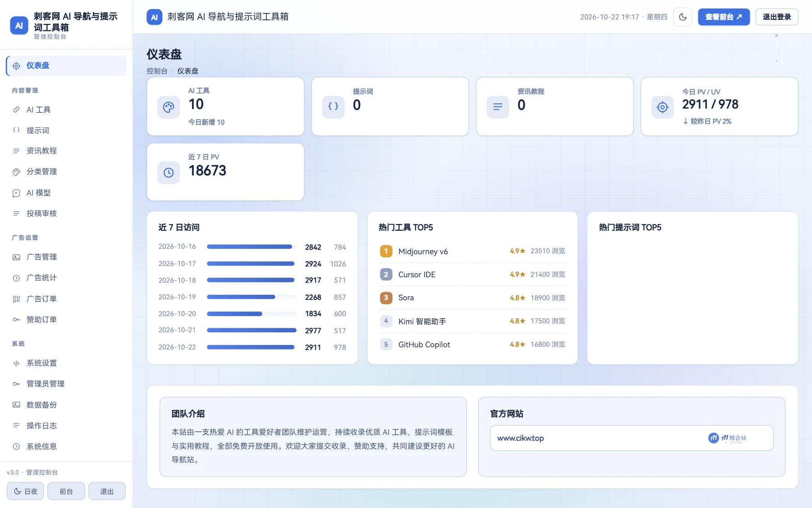812x508 pixels.
Task: Click the AI 模型 chat bubble icon
Action: 16,193
